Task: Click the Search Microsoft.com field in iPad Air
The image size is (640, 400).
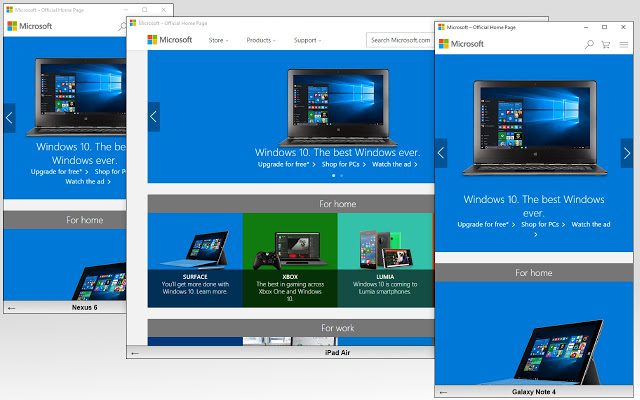Action: [x=400, y=40]
